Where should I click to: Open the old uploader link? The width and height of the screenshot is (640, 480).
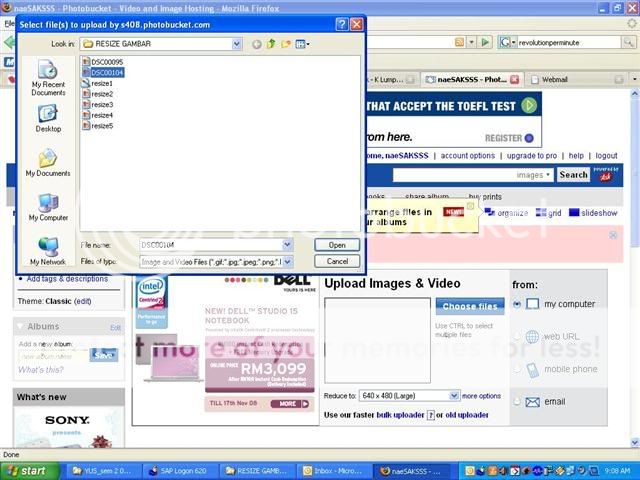pyautogui.click(x=467, y=415)
